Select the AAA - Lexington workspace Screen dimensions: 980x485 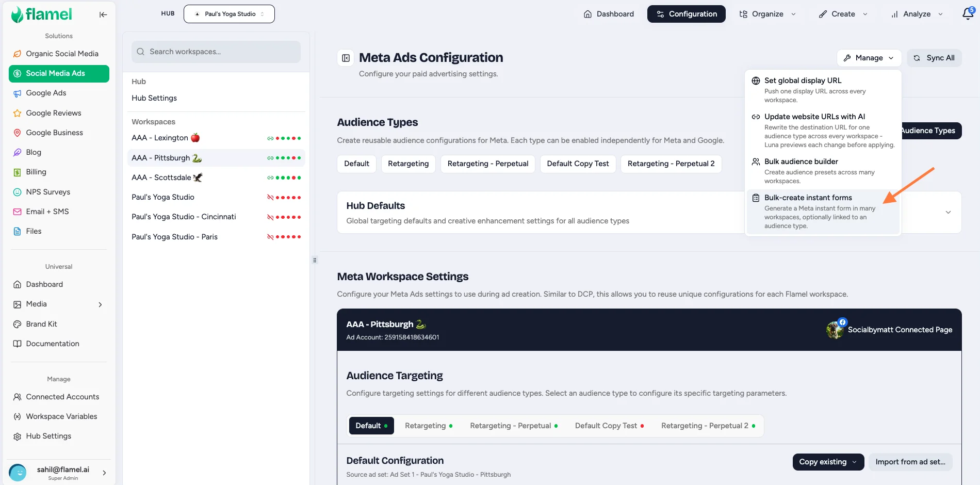tap(216, 138)
